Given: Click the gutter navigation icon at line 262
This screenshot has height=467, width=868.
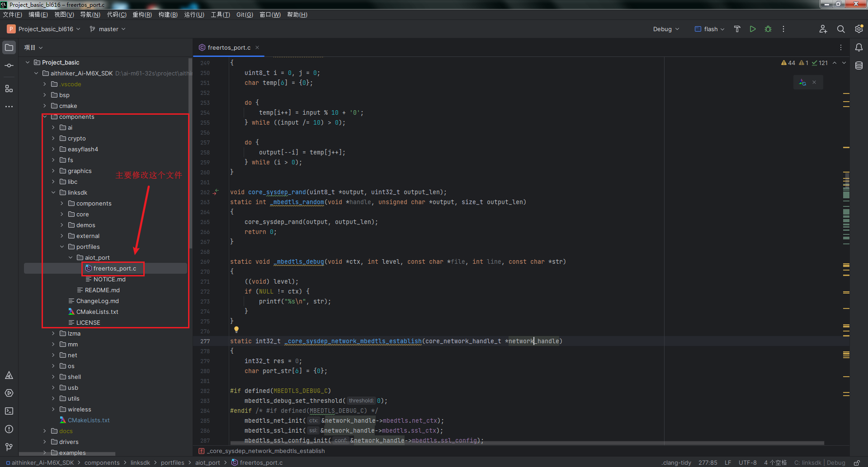Looking at the screenshot, I should 216,192.
